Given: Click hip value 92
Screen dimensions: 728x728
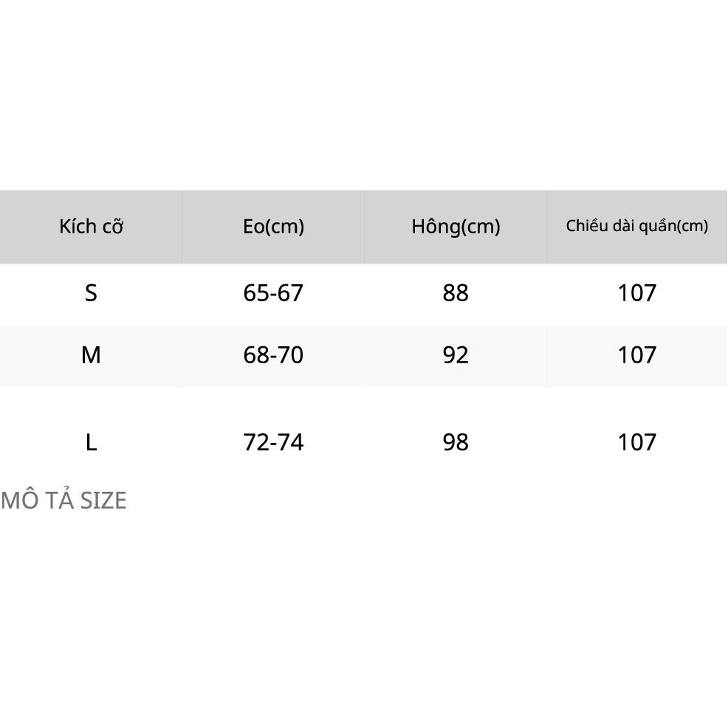Looking at the screenshot, I should tap(456, 355).
